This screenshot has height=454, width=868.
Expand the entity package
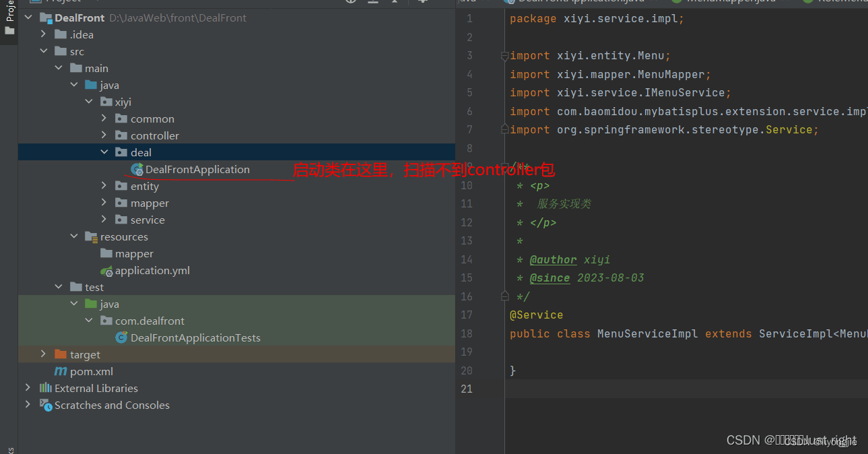(104, 186)
